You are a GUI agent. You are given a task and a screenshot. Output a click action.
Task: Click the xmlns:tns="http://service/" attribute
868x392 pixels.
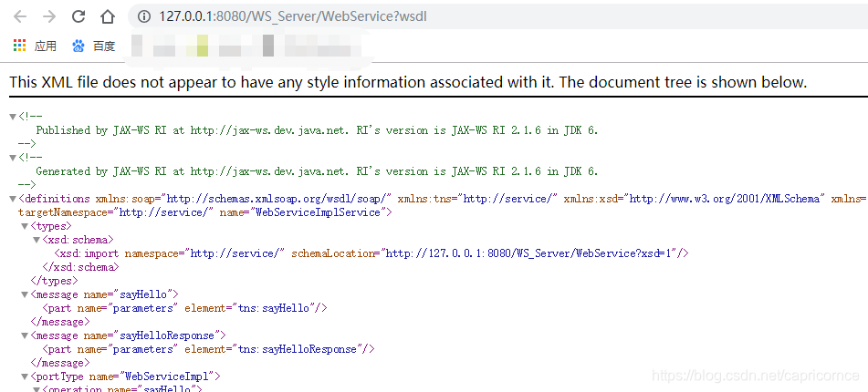tap(477, 199)
